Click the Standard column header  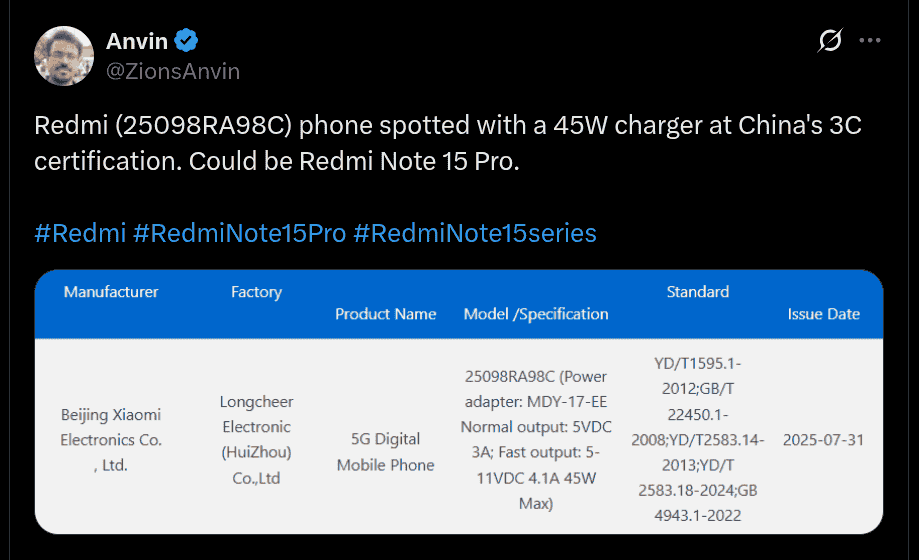(697, 292)
